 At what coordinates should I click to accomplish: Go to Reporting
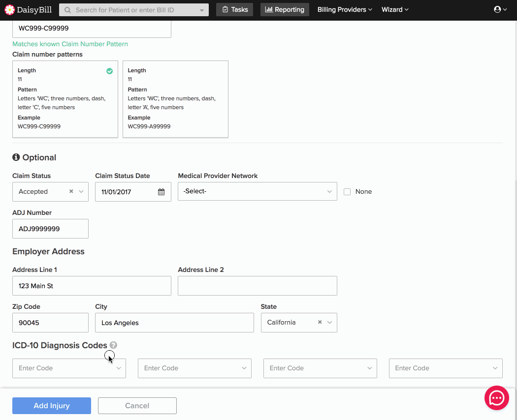tap(285, 9)
